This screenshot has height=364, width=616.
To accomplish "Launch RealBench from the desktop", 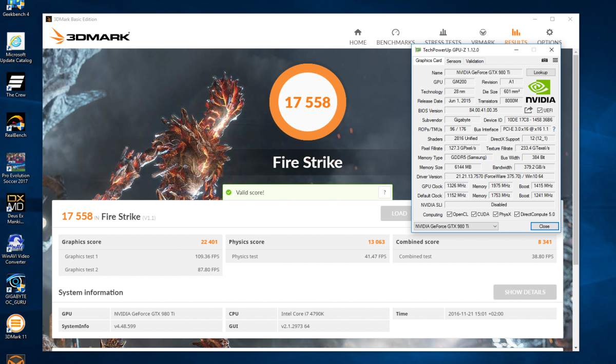I will [16, 126].
